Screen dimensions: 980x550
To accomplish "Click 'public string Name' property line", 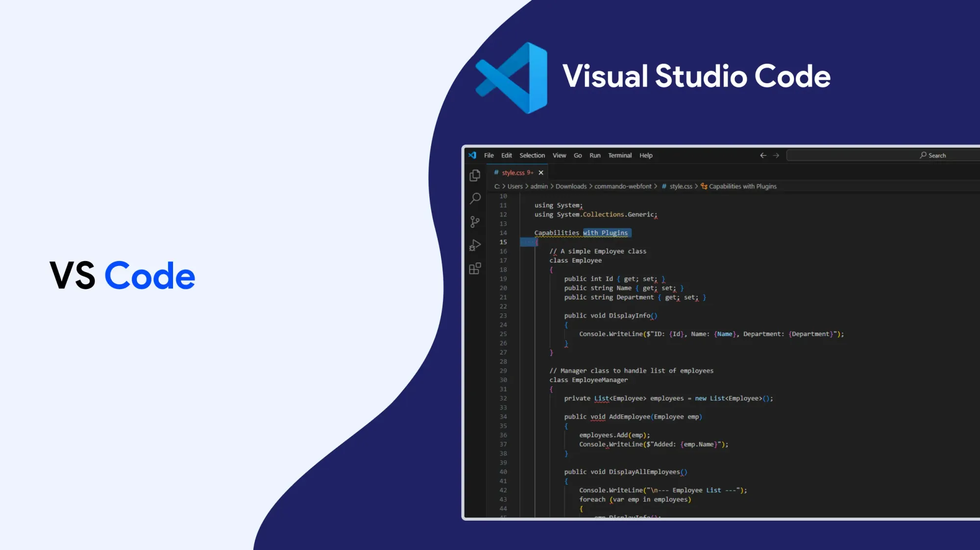I will [x=624, y=288].
